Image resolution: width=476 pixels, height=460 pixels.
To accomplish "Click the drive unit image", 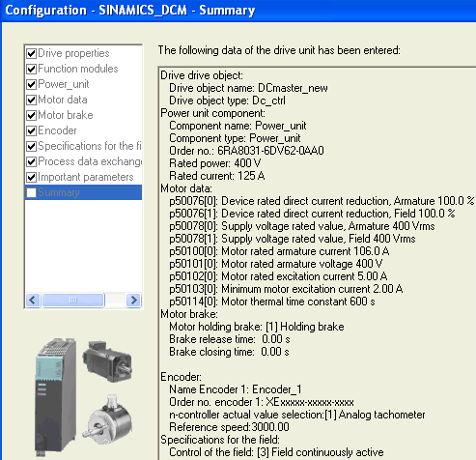I will tap(55, 397).
